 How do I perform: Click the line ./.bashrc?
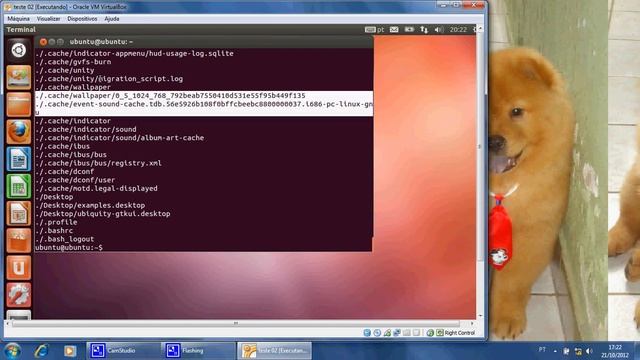click(x=54, y=231)
